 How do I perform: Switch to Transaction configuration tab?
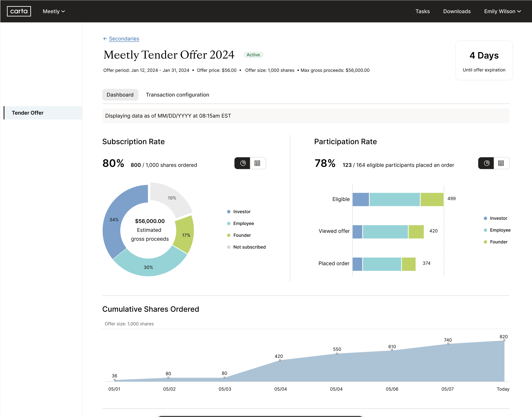click(177, 95)
